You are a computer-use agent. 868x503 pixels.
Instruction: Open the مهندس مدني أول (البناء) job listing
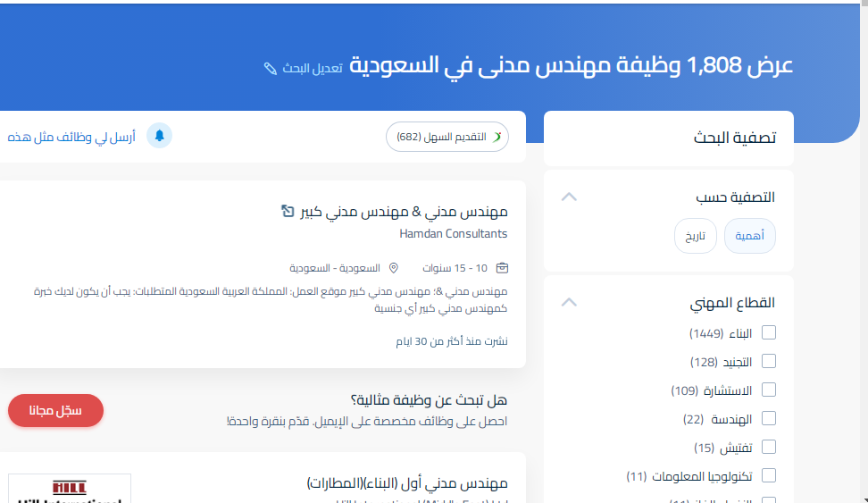(406, 483)
